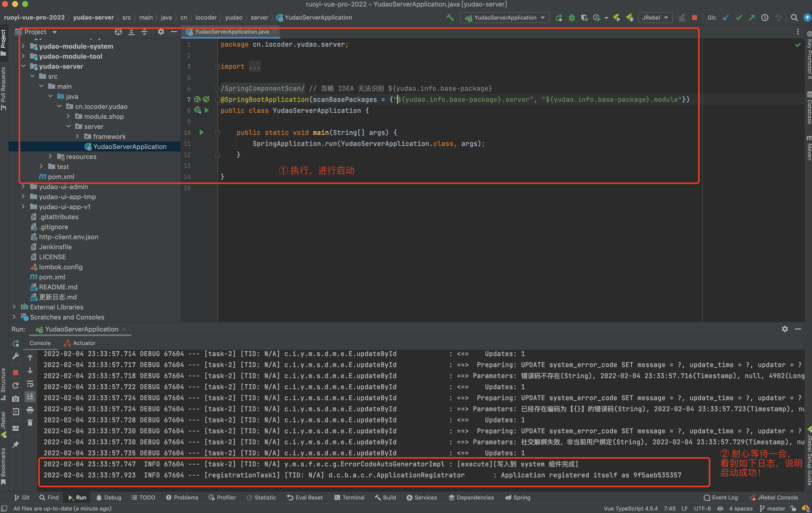Open the Services tool window
The height and width of the screenshot is (513, 812).
click(x=422, y=497)
